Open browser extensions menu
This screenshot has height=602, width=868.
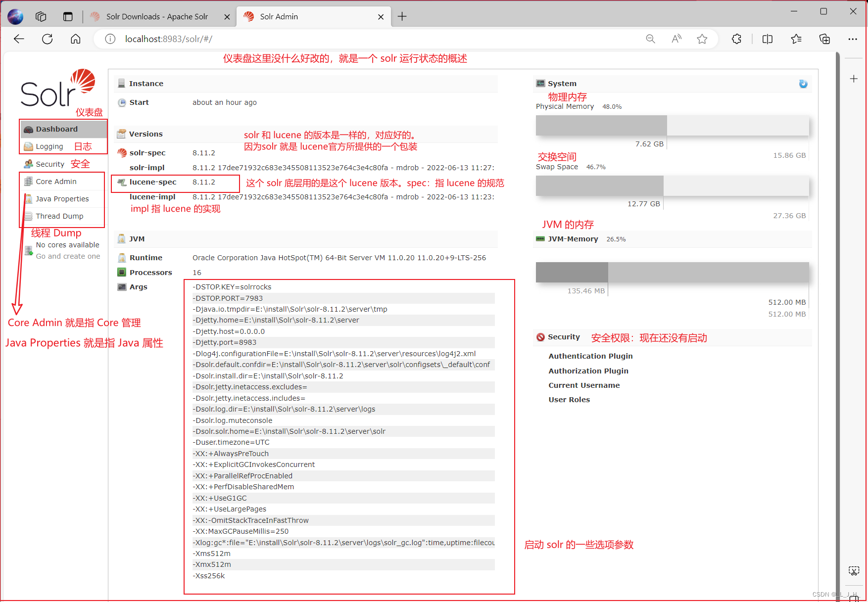click(736, 39)
